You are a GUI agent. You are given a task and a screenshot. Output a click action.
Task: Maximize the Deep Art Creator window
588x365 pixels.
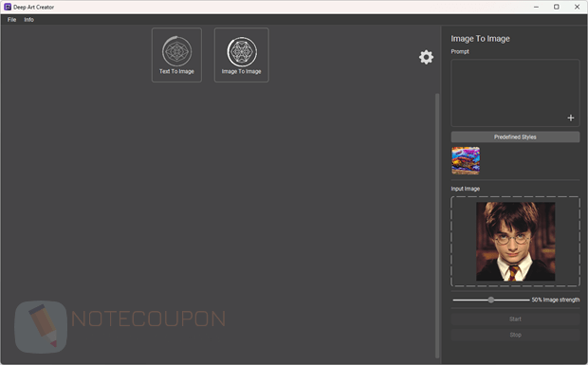click(557, 7)
